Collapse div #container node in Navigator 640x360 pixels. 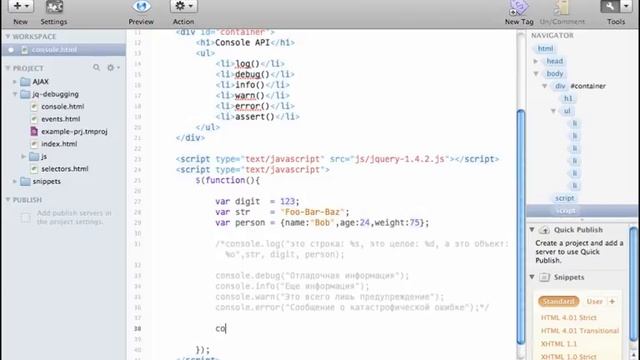tap(544, 86)
